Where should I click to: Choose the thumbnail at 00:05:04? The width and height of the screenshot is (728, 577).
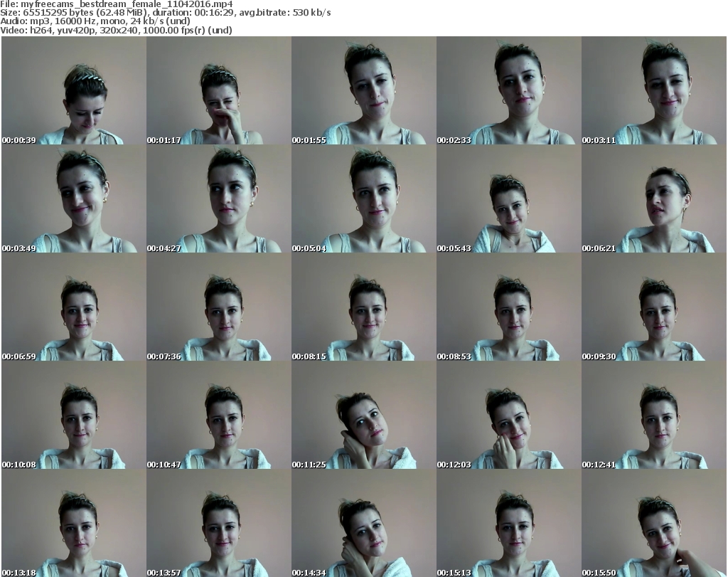[363, 198]
